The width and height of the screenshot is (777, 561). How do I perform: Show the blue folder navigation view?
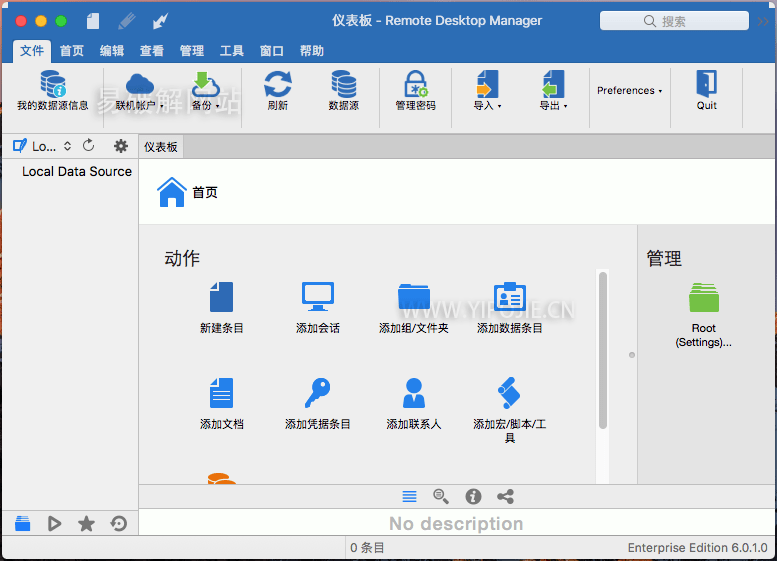(x=22, y=523)
